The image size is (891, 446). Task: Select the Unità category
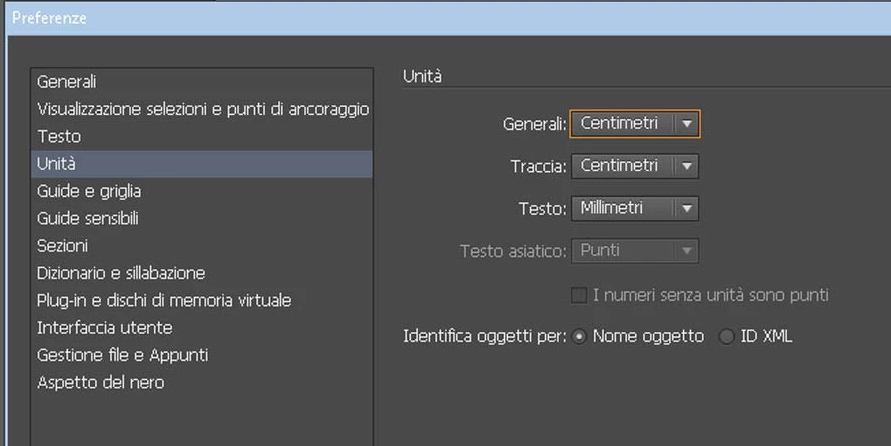coord(202,164)
